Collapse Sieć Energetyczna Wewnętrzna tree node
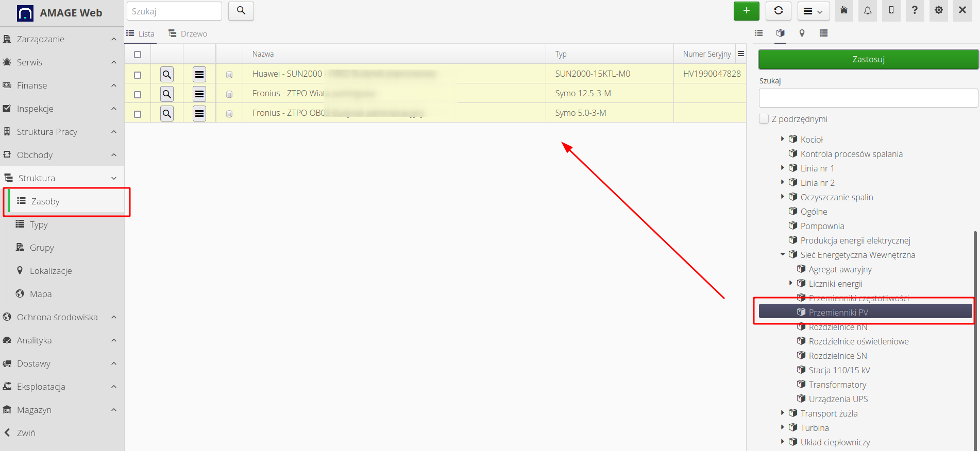 pos(782,254)
